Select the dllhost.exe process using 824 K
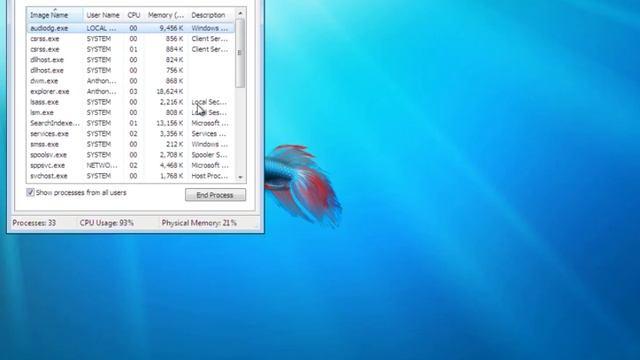The width and height of the screenshot is (640, 360). [x=131, y=60]
